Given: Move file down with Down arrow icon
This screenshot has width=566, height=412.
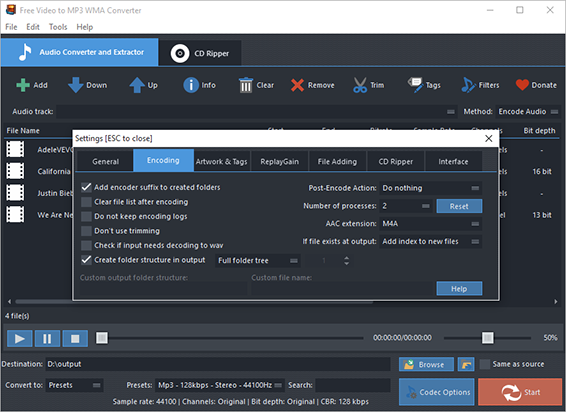Looking at the screenshot, I should click(x=75, y=85).
